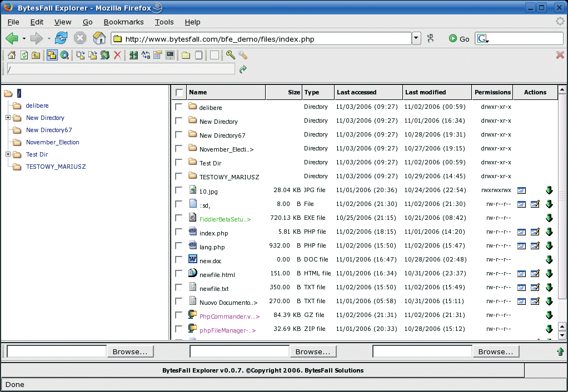Open the terminal console toolbar icon
Viewport: 568px width, 392px height.
tap(170, 55)
